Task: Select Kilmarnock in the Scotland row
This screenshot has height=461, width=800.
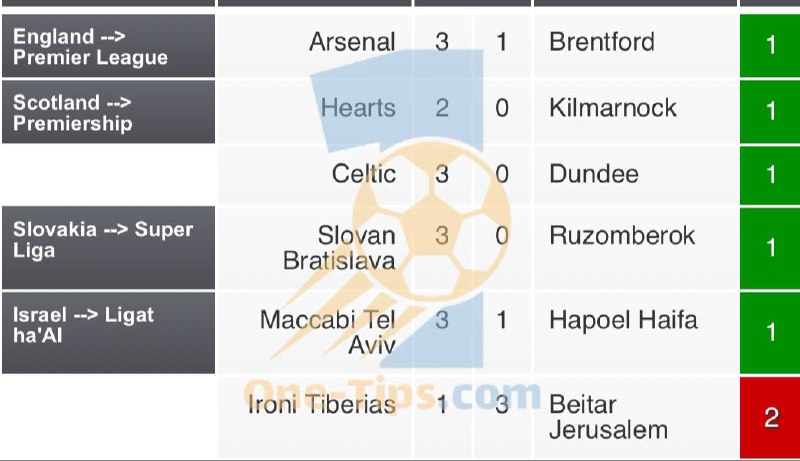Action: point(613,108)
